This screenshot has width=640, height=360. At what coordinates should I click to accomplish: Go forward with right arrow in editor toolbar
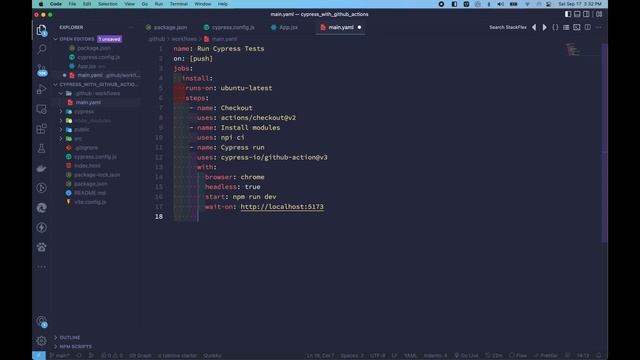544,27
